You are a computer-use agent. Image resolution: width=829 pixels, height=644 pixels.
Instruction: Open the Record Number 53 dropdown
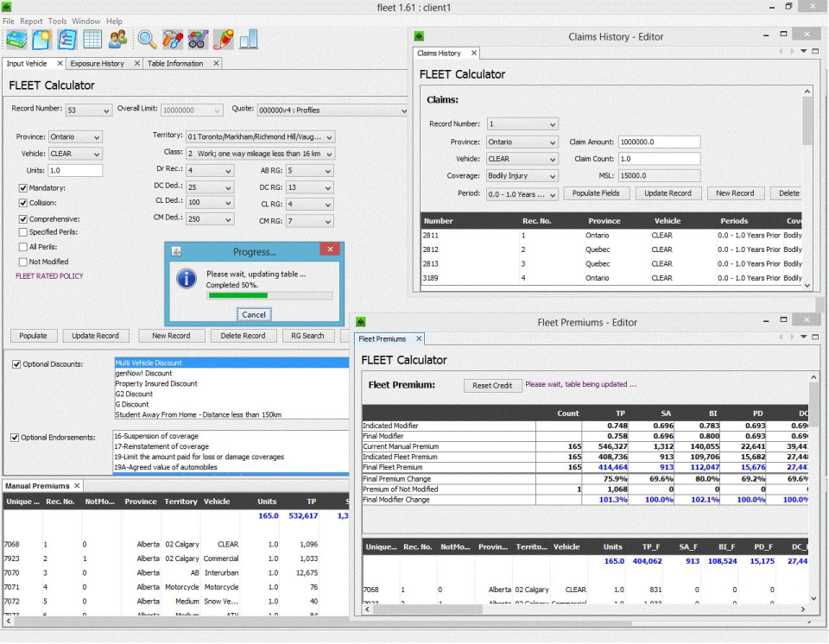tap(88, 110)
